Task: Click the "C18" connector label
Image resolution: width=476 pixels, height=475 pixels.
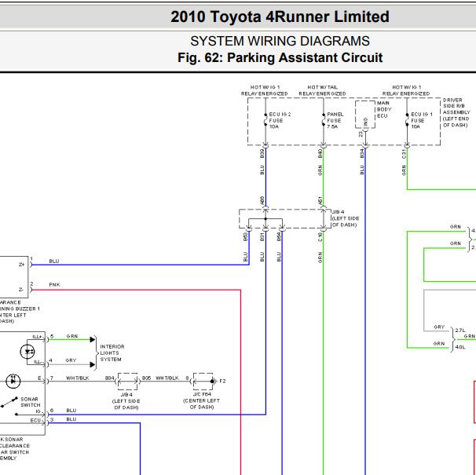Action: [320, 237]
